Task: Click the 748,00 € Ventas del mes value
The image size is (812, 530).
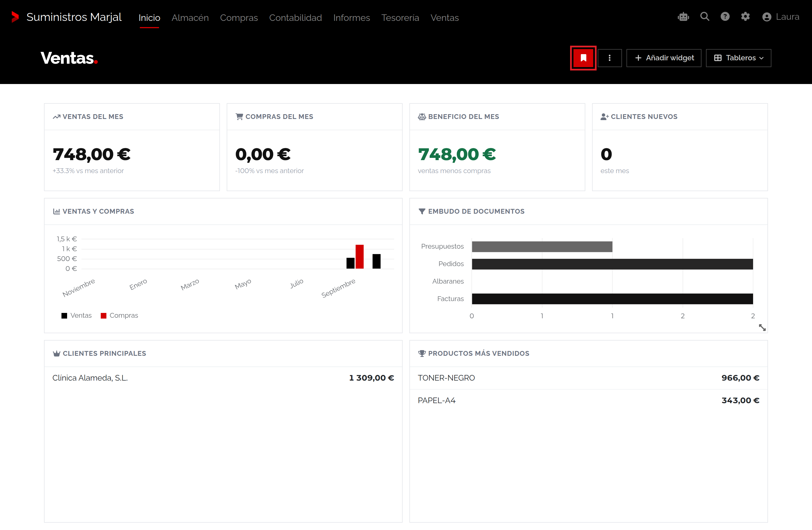Action: (x=91, y=154)
